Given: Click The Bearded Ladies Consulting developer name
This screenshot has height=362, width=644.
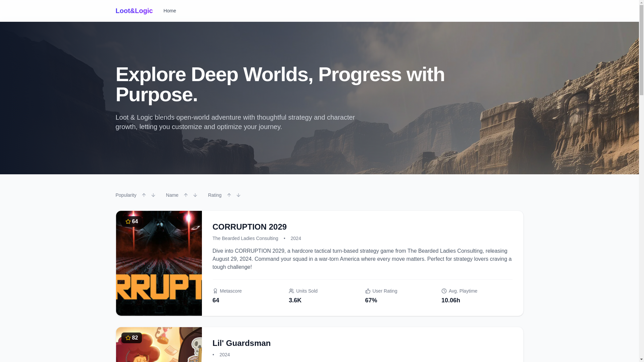Looking at the screenshot, I should [x=245, y=238].
